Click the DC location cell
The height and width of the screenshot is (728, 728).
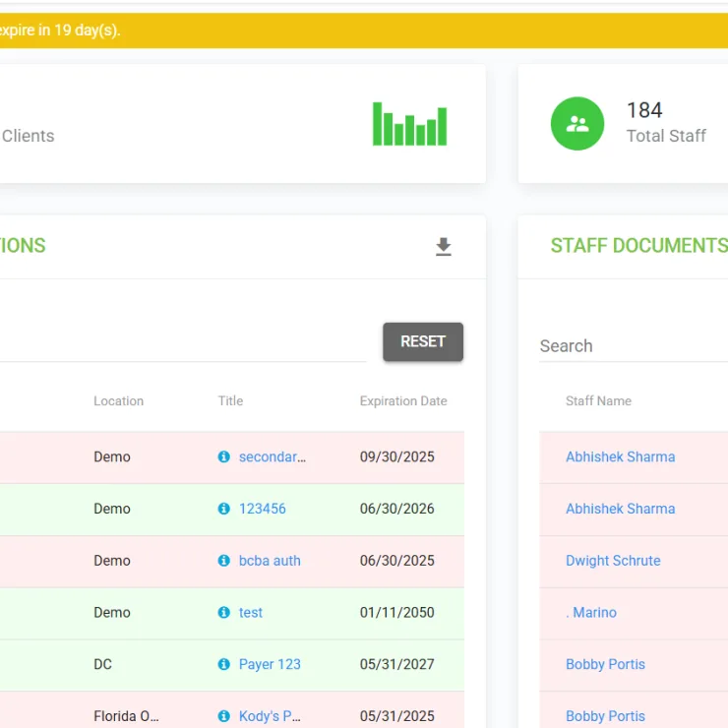pos(102,664)
